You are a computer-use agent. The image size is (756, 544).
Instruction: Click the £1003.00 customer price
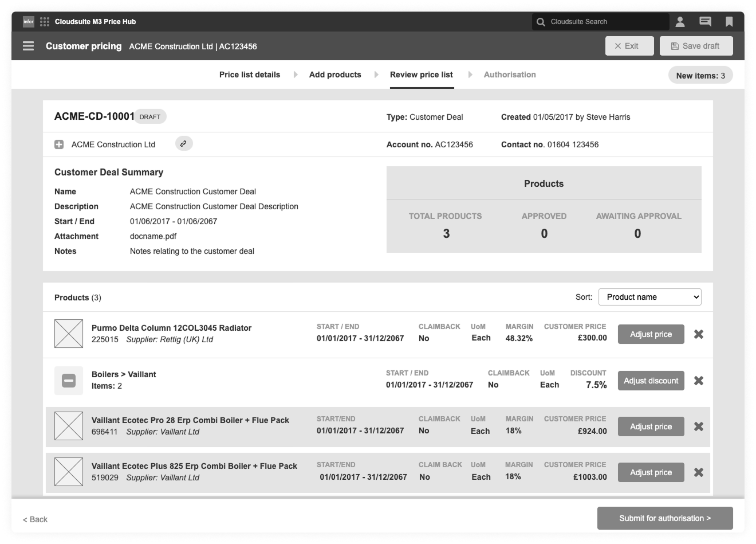point(590,477)
